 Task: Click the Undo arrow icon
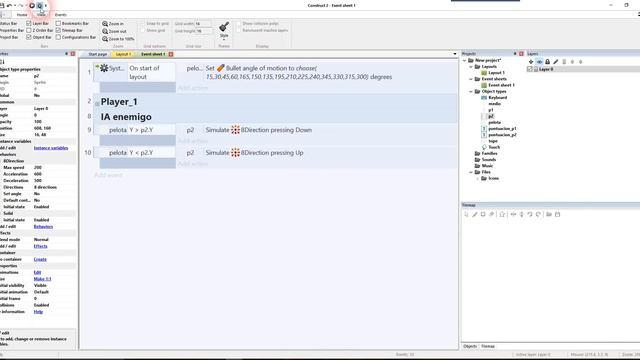9,6
